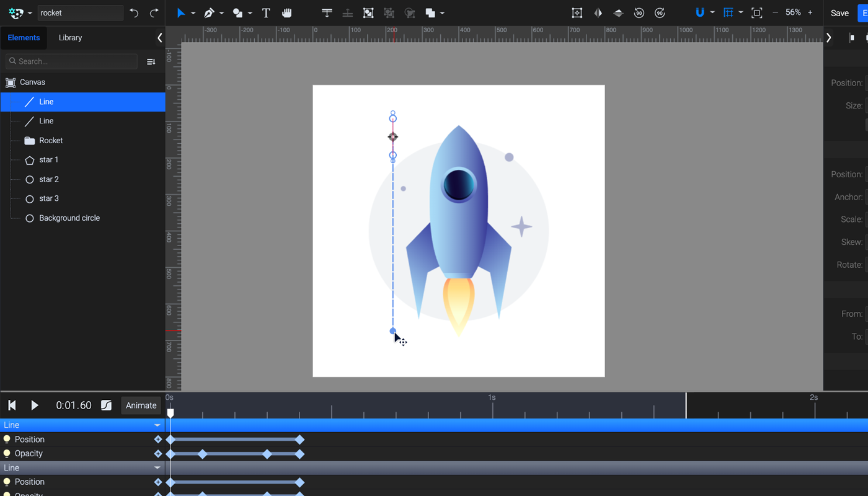Click the fit canvas to screen icon
This screenshot has width=868, height=496.
click(756, 13)
